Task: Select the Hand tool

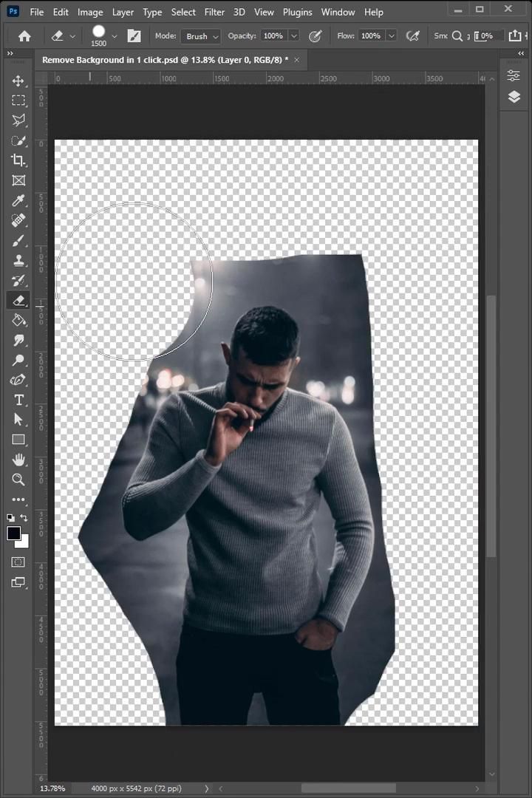Action: coord(18,460)
